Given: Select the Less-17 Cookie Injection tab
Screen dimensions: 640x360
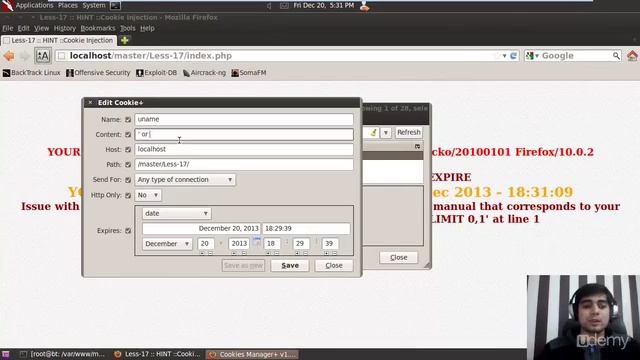Looking at the screenshot, I should 59,40.
